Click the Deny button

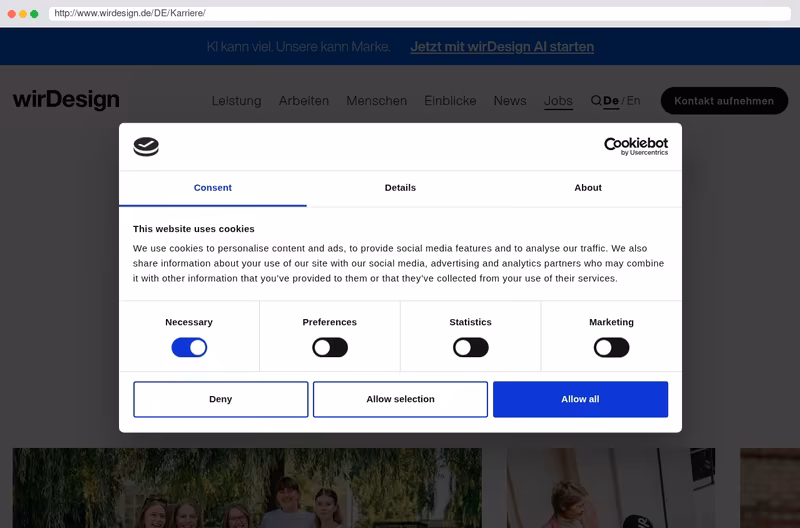221,399
